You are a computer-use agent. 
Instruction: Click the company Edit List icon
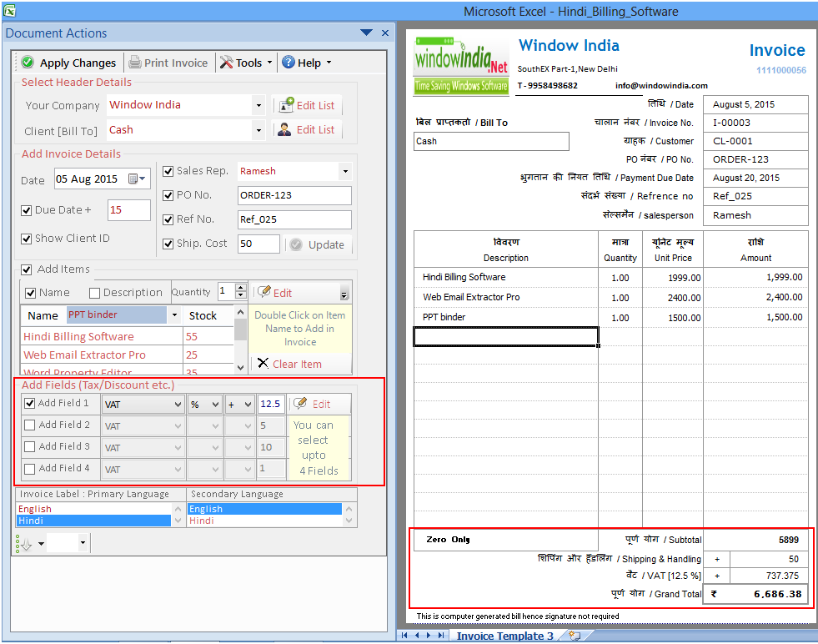(286, 105)
